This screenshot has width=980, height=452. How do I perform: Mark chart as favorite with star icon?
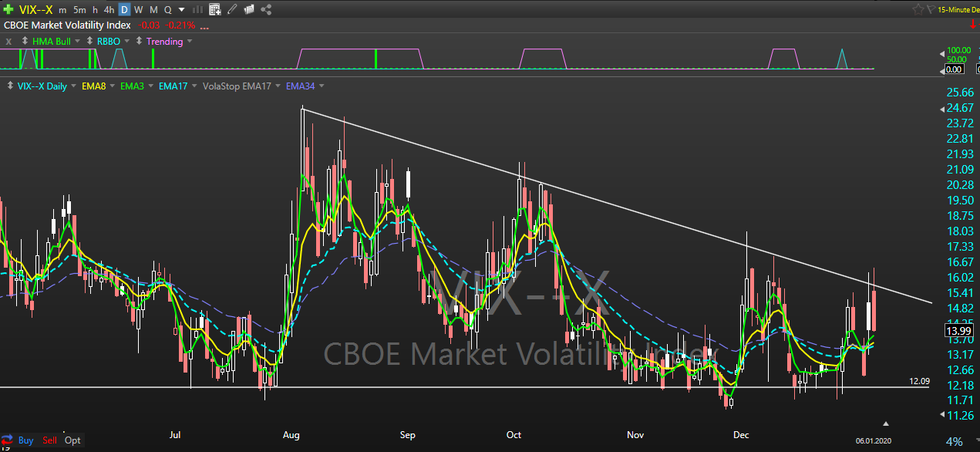[x=918, y=10]
